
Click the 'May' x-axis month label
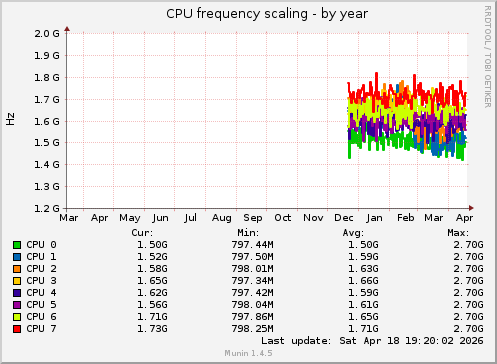130,218
